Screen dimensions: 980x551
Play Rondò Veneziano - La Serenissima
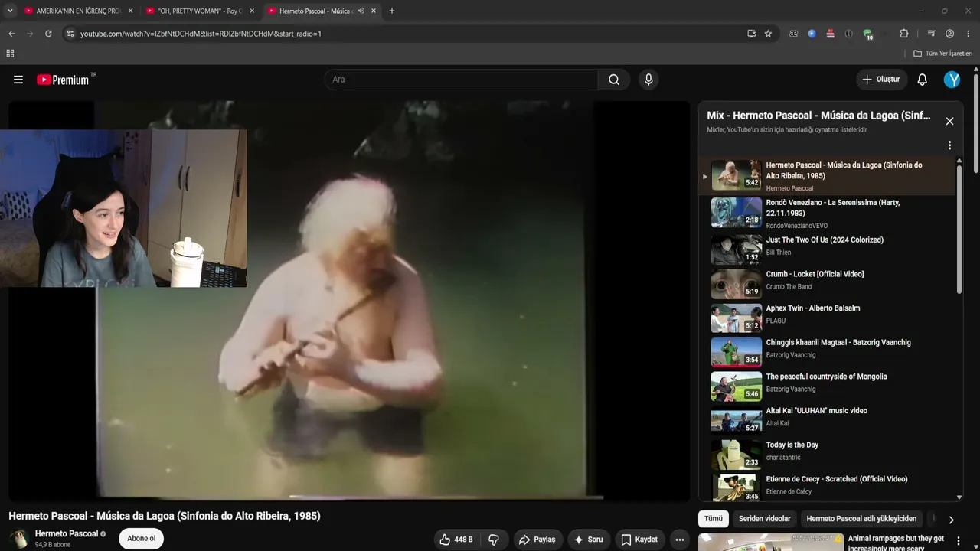click(x=827, y=213)
